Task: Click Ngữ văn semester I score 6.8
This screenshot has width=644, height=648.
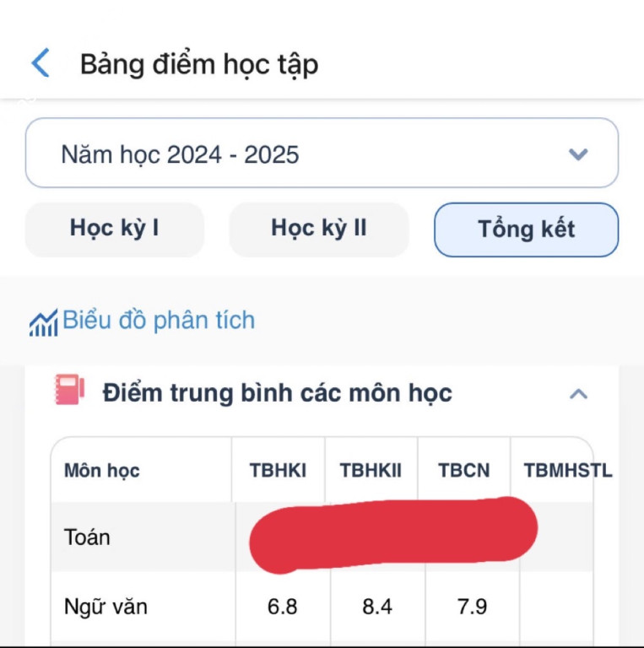Action: coord(282,607)
